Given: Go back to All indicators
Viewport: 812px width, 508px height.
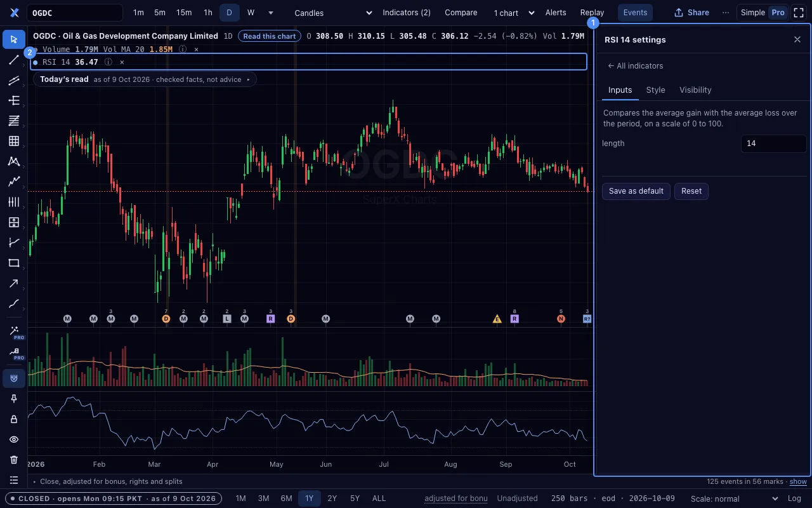Looking at the screenshot, I should [635, 66].
